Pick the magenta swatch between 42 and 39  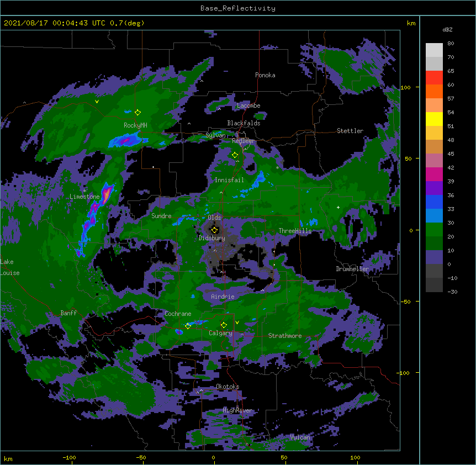click(x=434, y=174)
